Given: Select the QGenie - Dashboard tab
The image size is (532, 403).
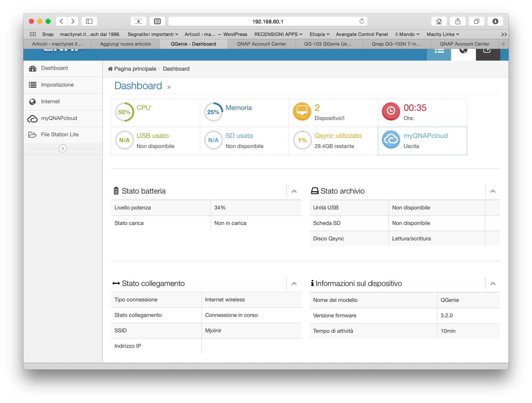Looking at the screenshot, I should tap(194, 44).
